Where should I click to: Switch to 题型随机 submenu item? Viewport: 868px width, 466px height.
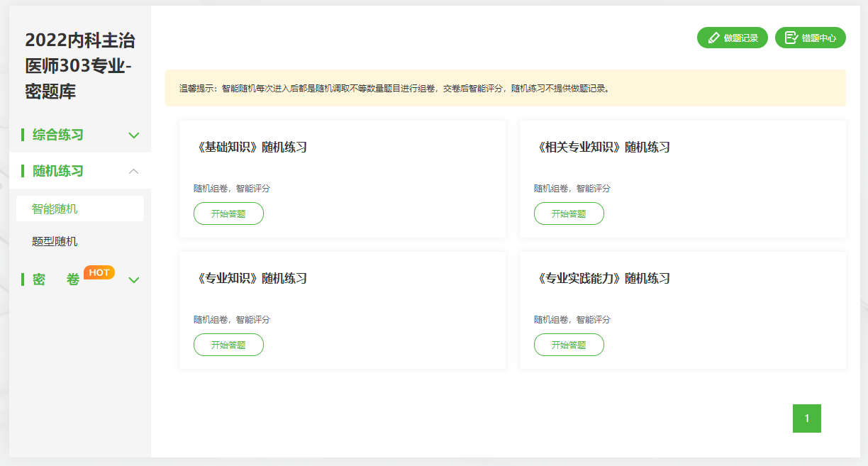pyautogui.click(x=55, y=241)
